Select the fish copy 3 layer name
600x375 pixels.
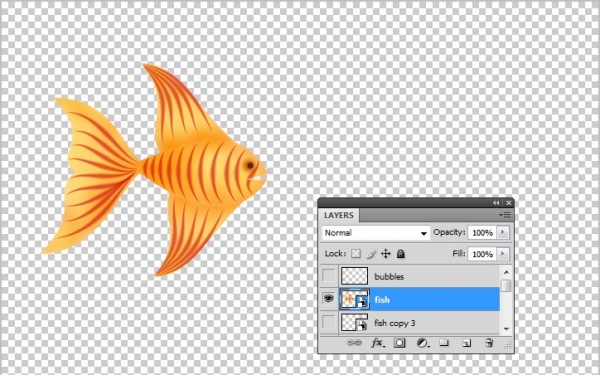point(395,323)
